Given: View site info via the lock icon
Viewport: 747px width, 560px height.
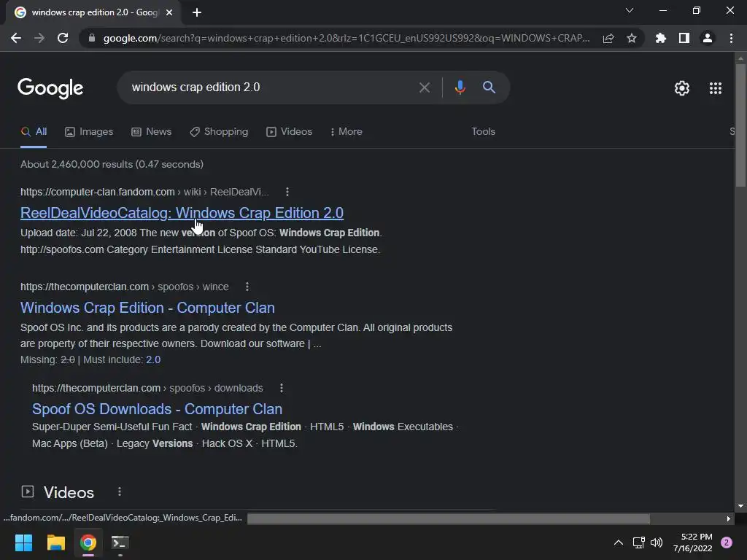Looking at the screenshot, I should click(92, 38).
